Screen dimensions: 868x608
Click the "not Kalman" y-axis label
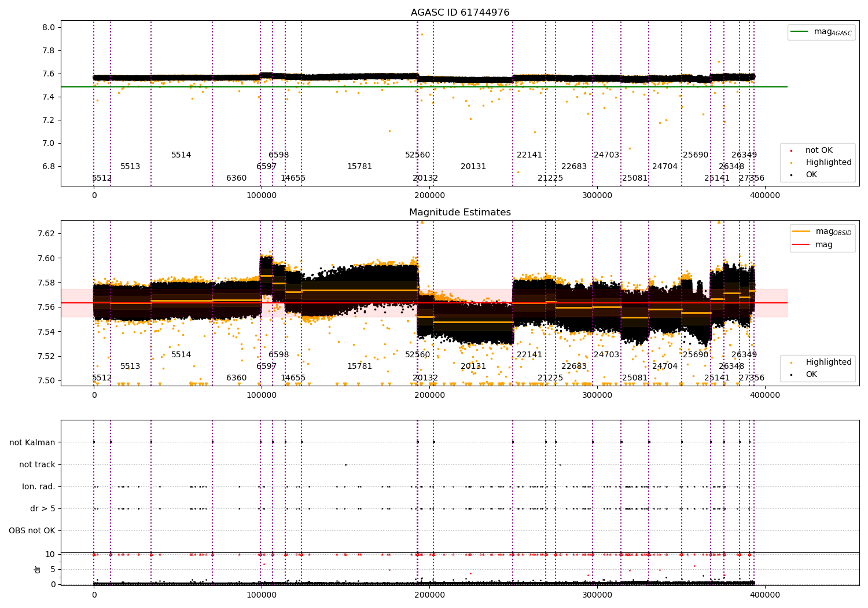coord(32,443)
